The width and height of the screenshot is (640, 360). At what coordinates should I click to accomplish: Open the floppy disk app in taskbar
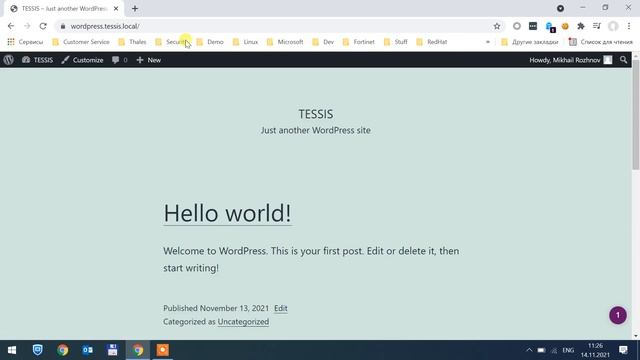112,350
